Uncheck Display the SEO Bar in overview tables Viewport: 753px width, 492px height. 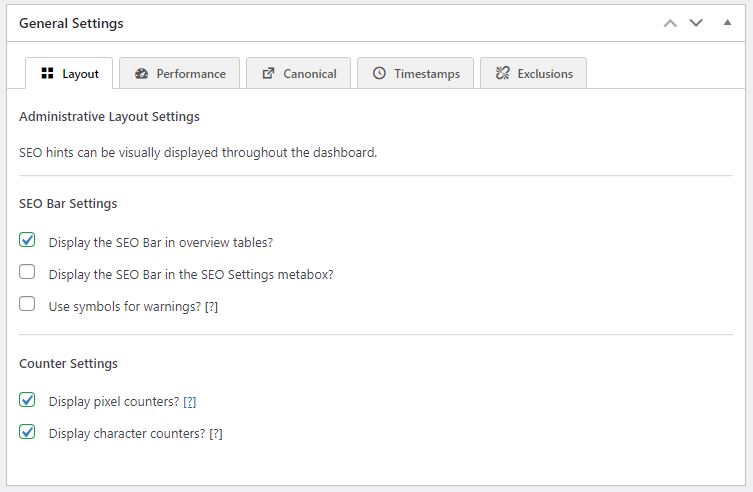(x=27, y=241)
